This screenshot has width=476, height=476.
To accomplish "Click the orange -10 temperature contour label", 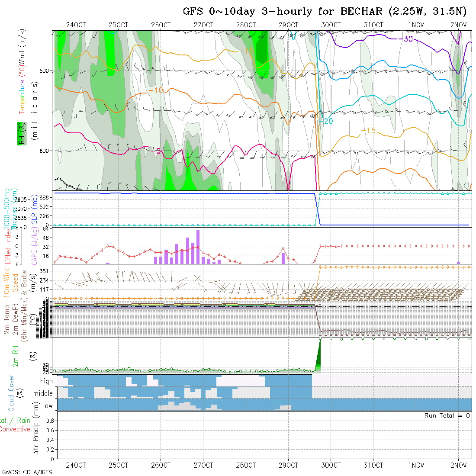I will [156, 90].
